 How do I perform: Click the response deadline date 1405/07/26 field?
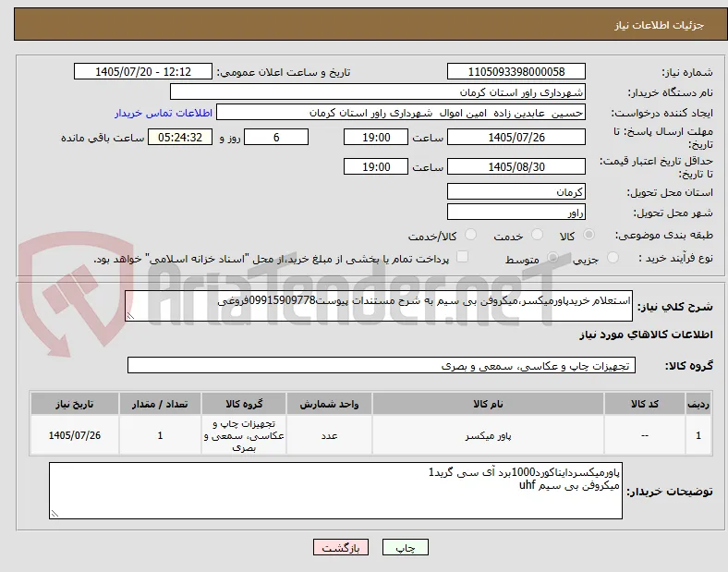pos(516,138)
